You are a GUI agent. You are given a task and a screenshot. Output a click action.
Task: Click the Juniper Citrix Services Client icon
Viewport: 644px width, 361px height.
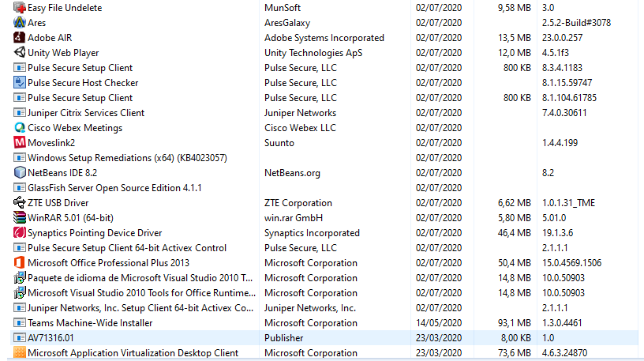[x=19, y=113]
